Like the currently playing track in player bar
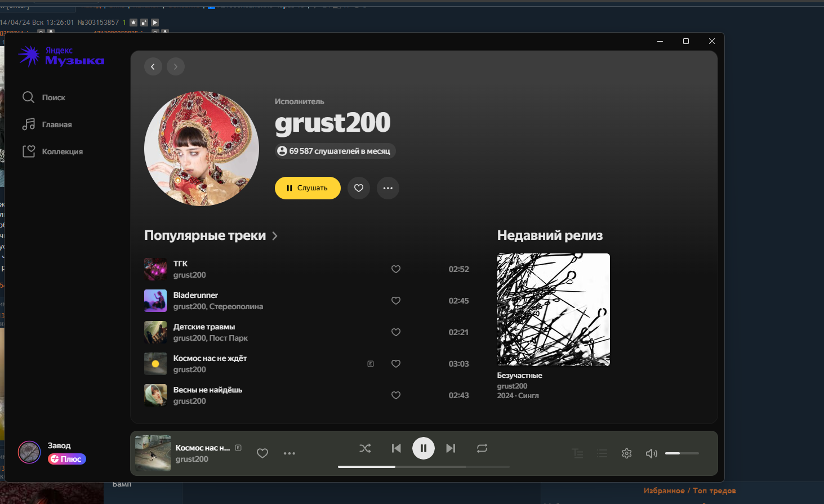This screenshot has width=824, height=504. click(x=262, y=453)
